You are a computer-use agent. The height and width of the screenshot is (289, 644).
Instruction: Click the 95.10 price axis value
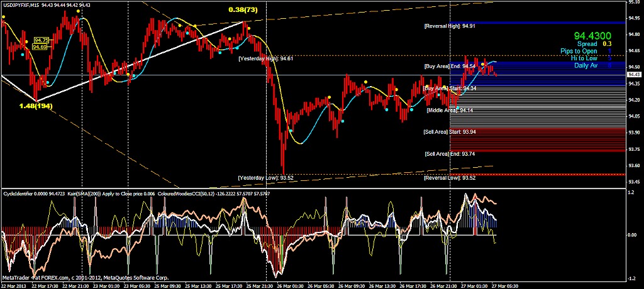[633, 2]
